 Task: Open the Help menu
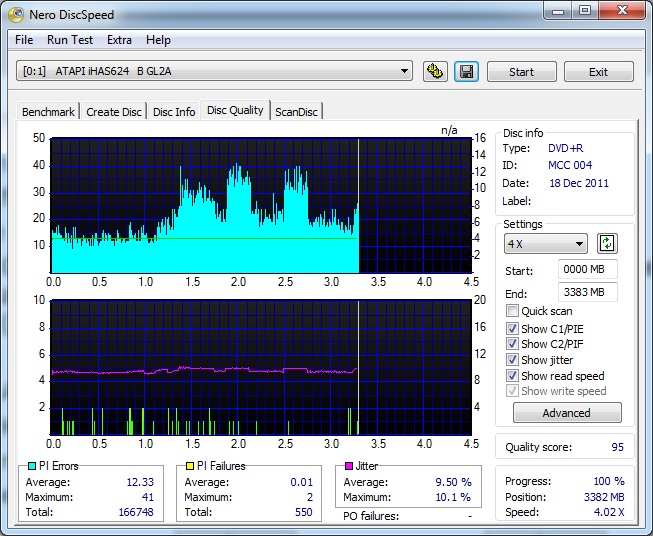[x=158, y=40]
